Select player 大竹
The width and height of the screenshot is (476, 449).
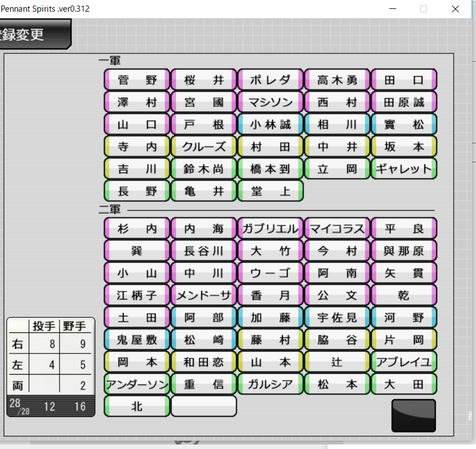[270, 251]
